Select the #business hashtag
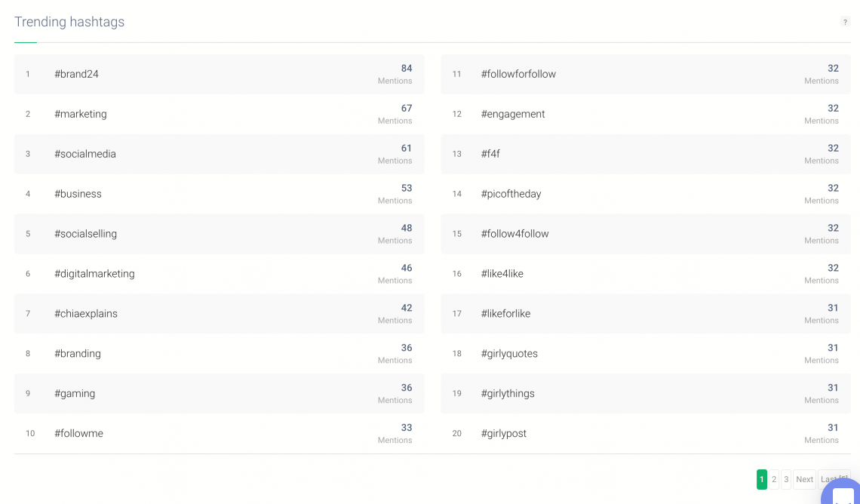 (x=78, y=194)
